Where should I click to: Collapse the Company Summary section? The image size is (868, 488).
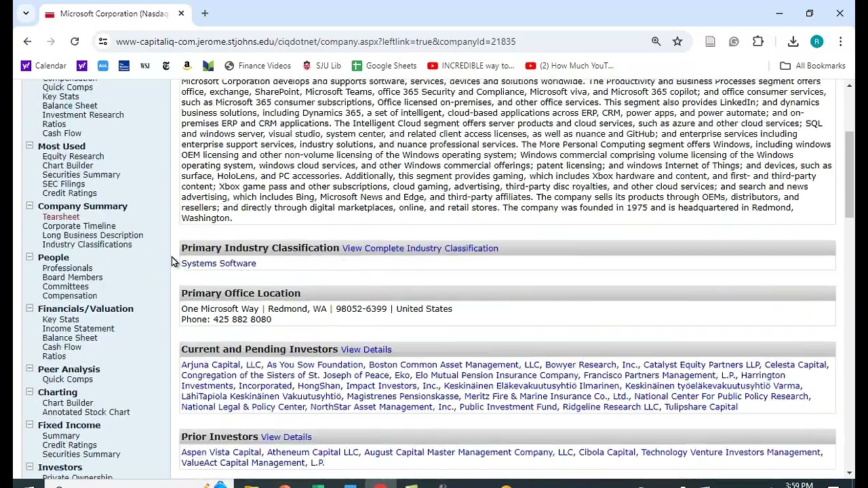click(x=29, y=205)
